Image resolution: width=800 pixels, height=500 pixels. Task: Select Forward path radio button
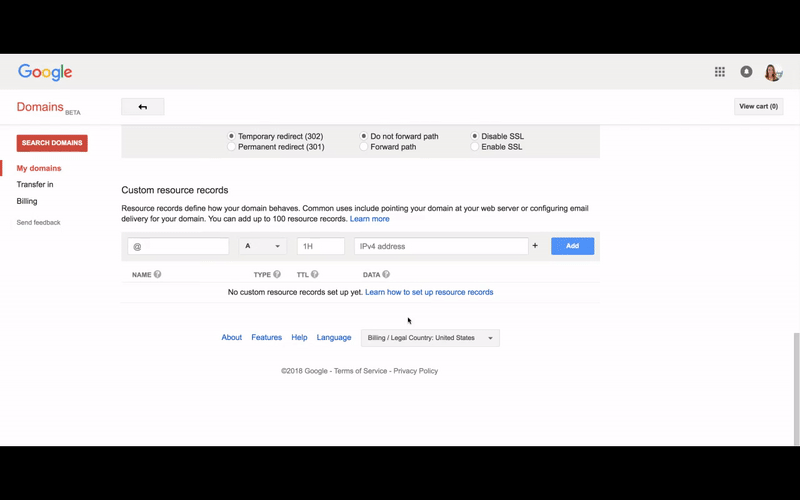pyautogui.click(x=364, y=147)
